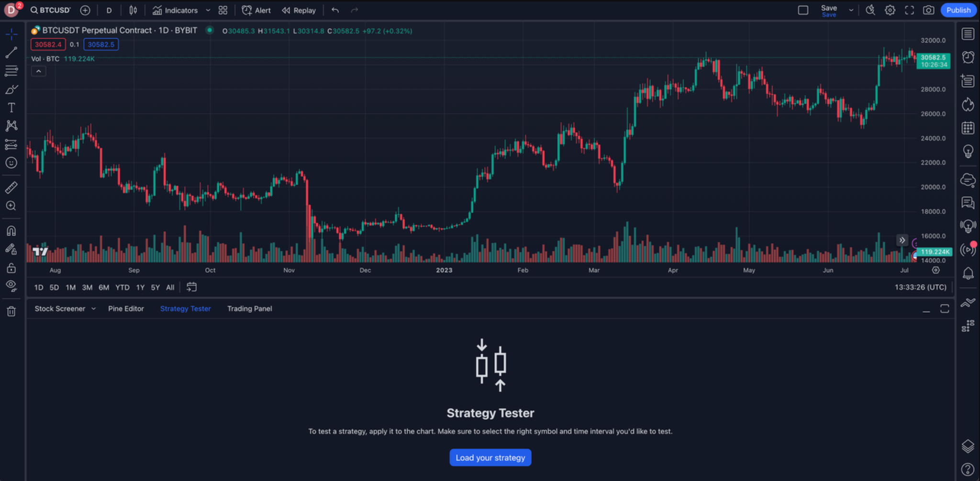
Task: Start Bar Replay mode
Action: (x=299, y=10)
